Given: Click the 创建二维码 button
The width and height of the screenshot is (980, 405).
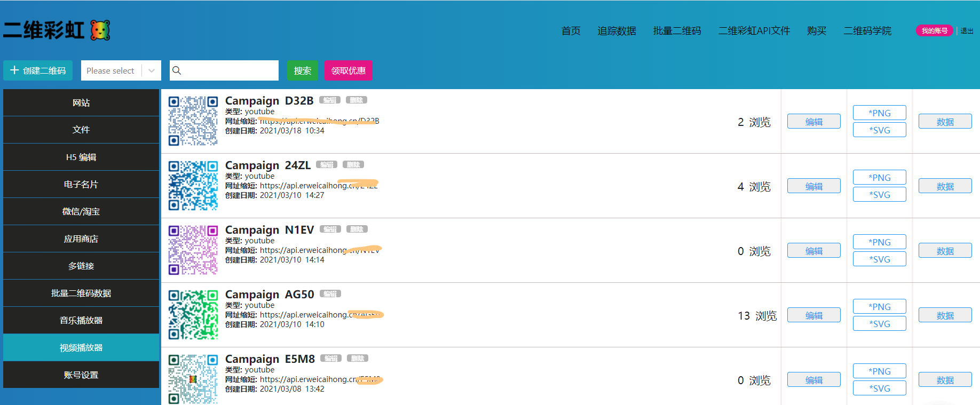Looking at the screenshot, I should tap(38, 70).
